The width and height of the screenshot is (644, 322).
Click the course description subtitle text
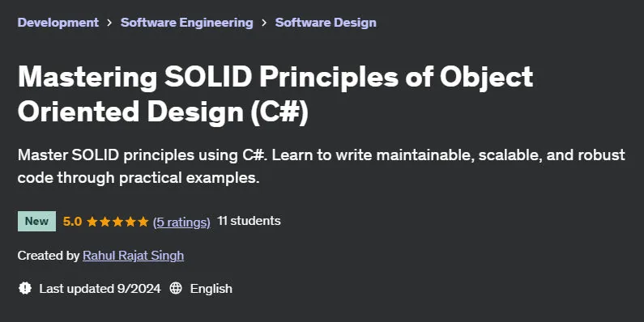tap(321, 166)
